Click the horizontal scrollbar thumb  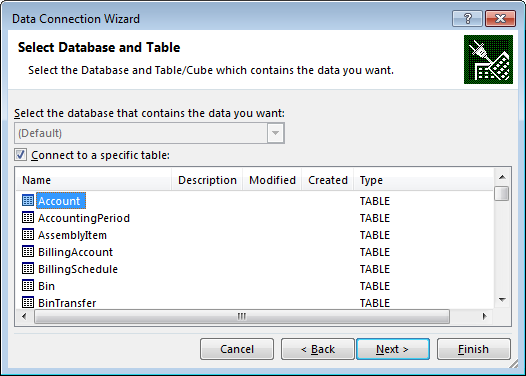[x=242, y=317]
